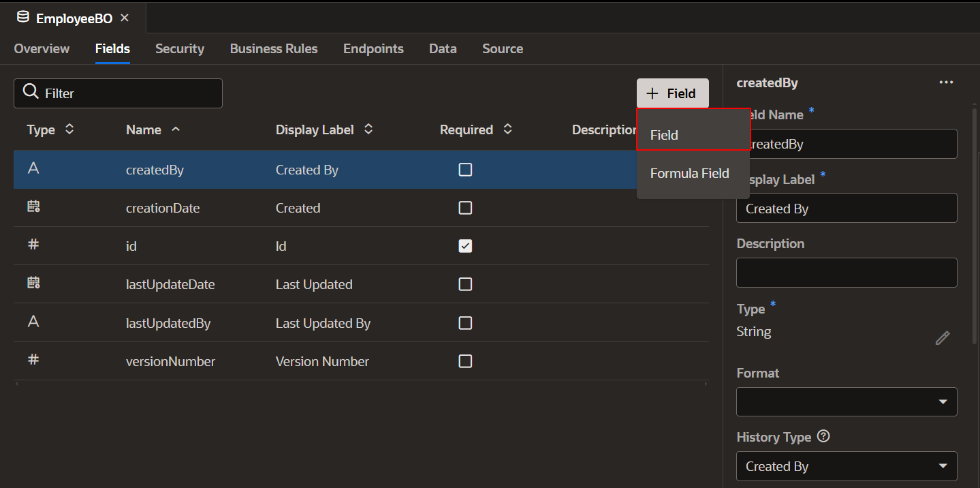980x488 pixels.
Task: Close the EmployeeBO tab
Action: 124,18
